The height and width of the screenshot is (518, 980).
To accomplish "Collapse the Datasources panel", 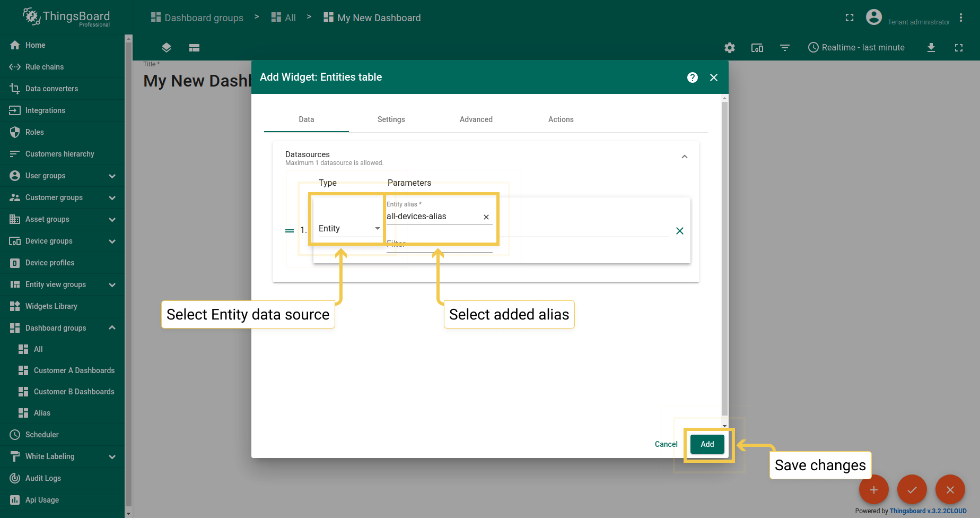I will [x=685, y=157].
